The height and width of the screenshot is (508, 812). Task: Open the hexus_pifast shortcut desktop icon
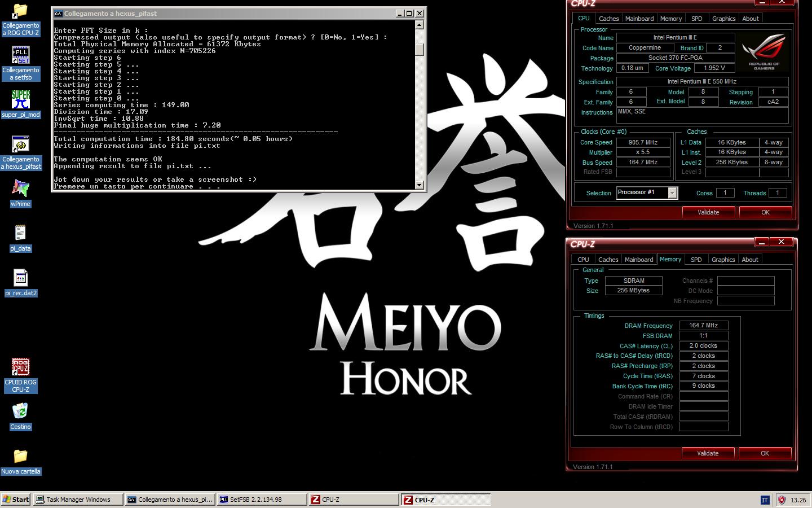pyautogui.click(x=20, y=144)
